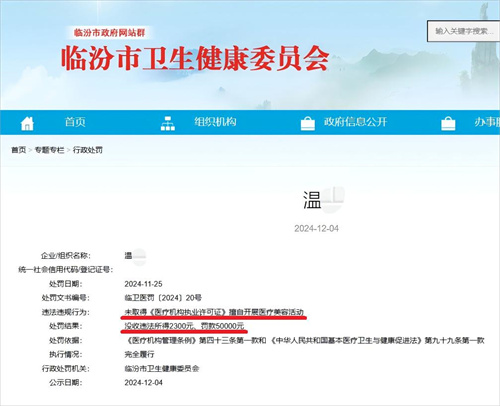Viewport: 500px width, 406px height.
Task: Click the 企业/组织名称 label
Action: coord(66,256)
